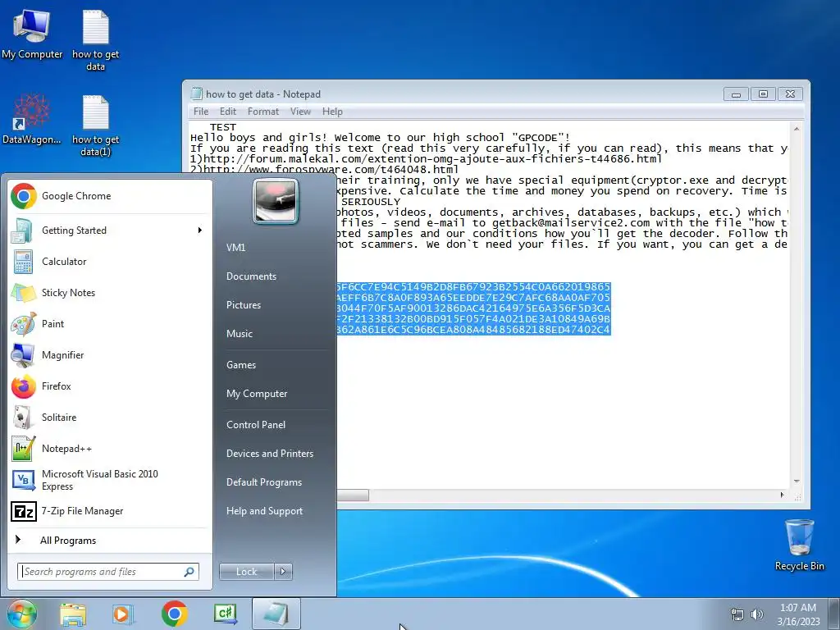Open Help and Support
Screen dimensions: 840x630
pyautogui.click(x=264, y=512)
